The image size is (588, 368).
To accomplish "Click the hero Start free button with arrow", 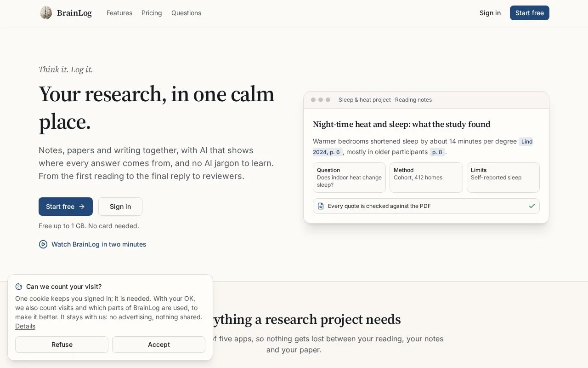I will (66, 207).
